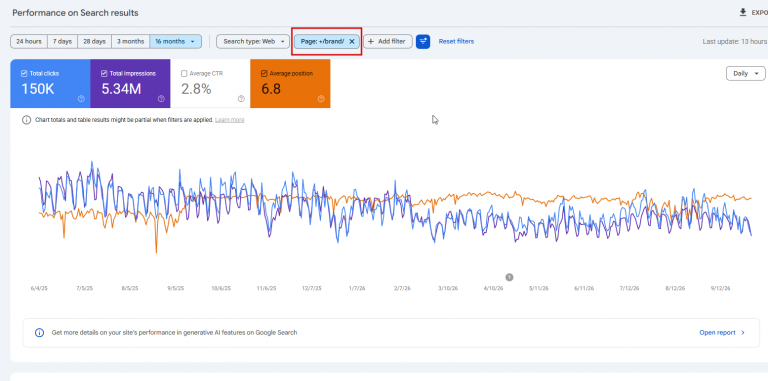Screen dimensions: 768x381
Task: Click the help icon on Average position card
Action: [x=321, y=99]
